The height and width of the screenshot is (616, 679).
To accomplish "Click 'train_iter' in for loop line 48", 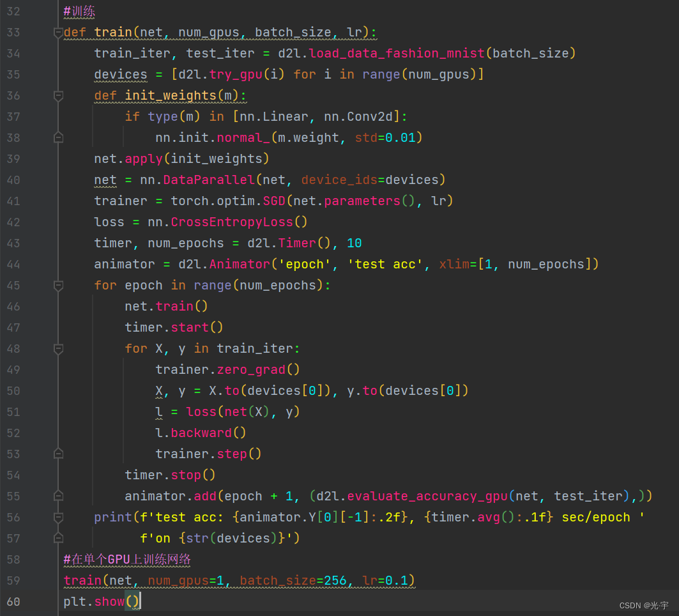I will tap(255, 349).
